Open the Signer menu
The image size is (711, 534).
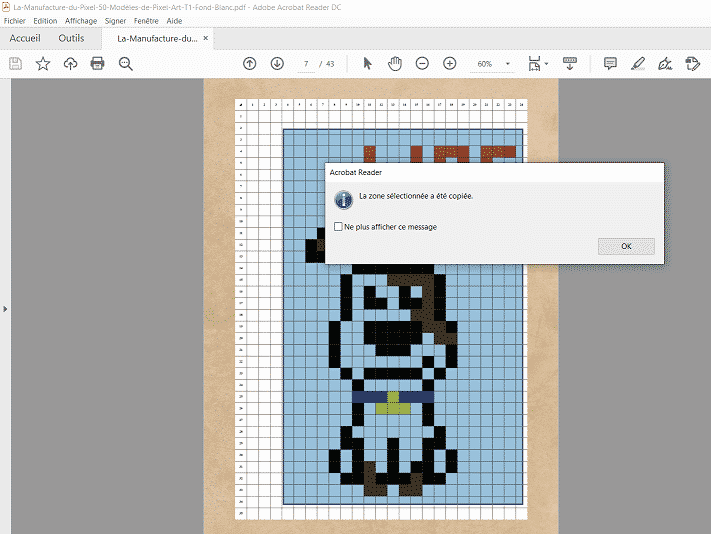116,21
